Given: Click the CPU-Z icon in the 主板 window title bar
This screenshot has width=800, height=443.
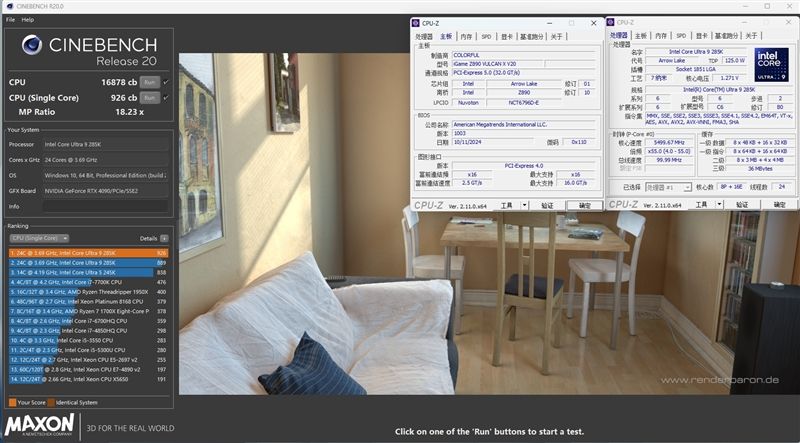Looking at the screenshot, I should (x=416, y=23).
